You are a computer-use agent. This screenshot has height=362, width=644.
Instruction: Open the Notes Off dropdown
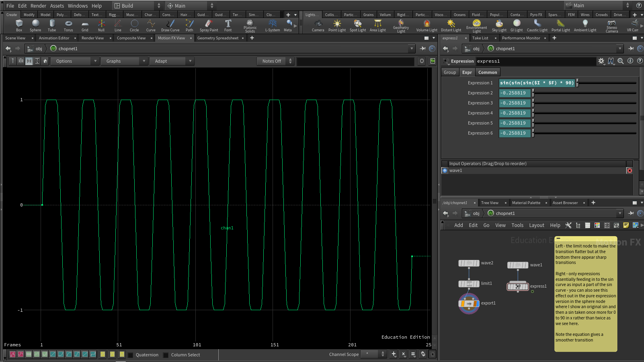275,61
